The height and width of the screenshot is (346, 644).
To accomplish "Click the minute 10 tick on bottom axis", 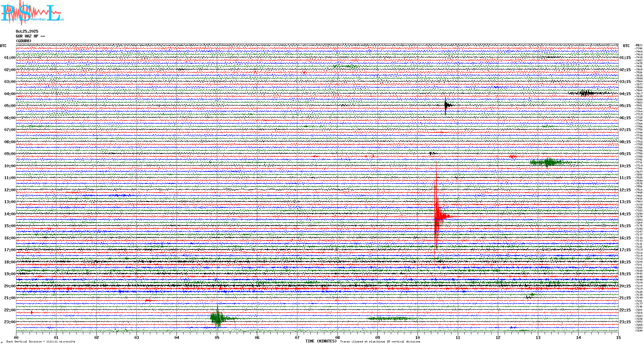I will pyautogui.click(x=417, y=337).
